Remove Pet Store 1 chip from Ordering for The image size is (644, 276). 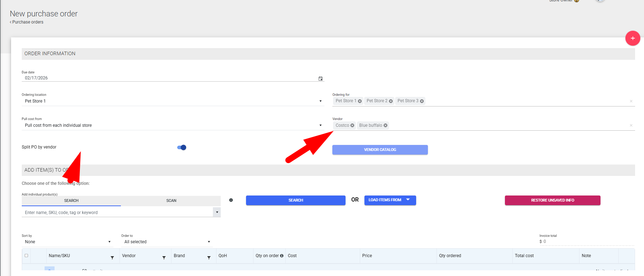click(x=360, y=101)
